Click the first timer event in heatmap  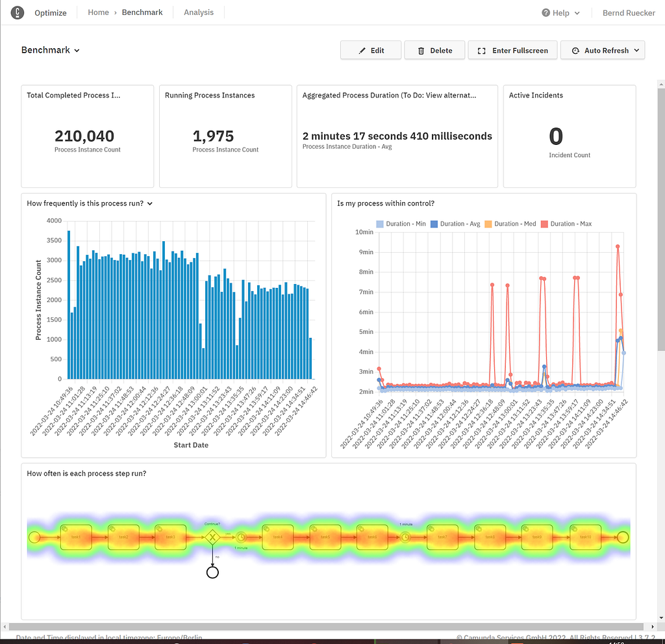pyautogui.click(x=241, y=537)
